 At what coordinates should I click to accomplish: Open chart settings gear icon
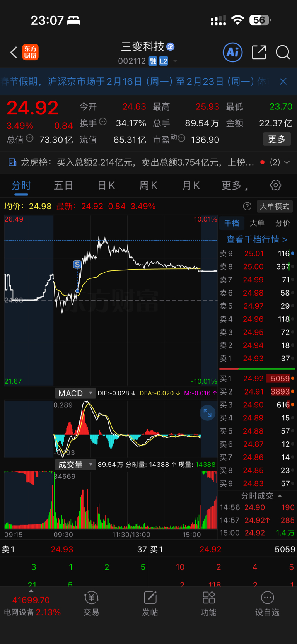276,185
